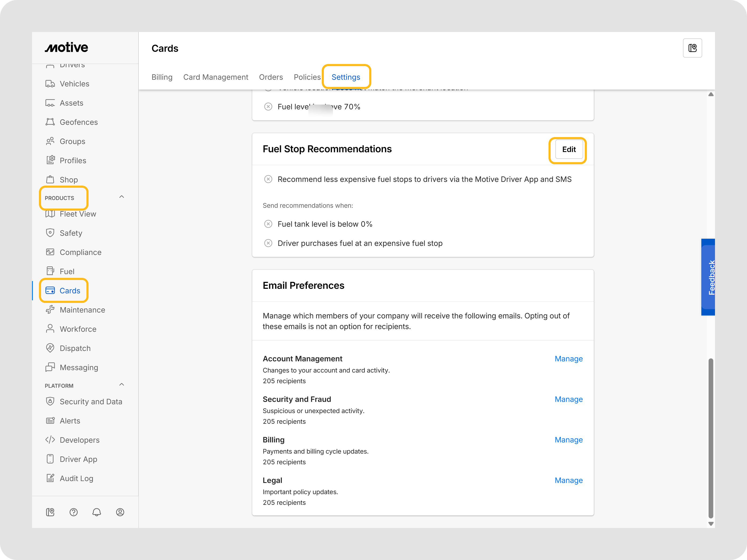
Task: Click scrollbar down arrow
Action: coord(710,524)
